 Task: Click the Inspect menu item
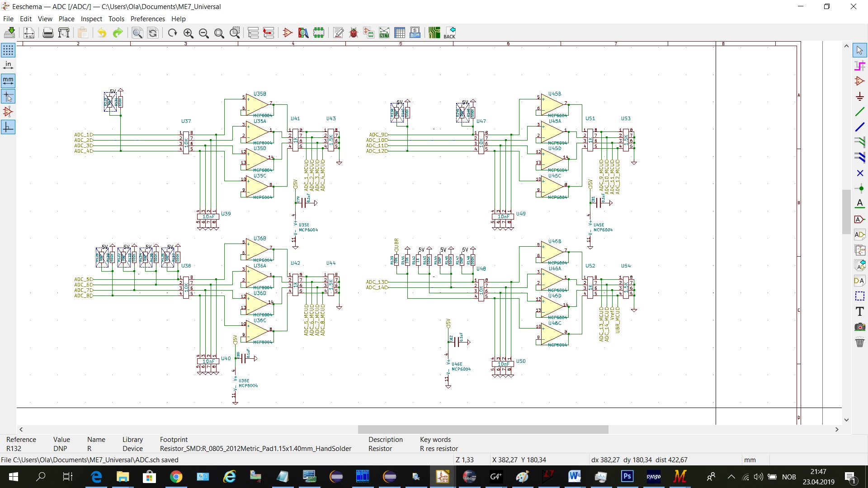tap(92, 18)
